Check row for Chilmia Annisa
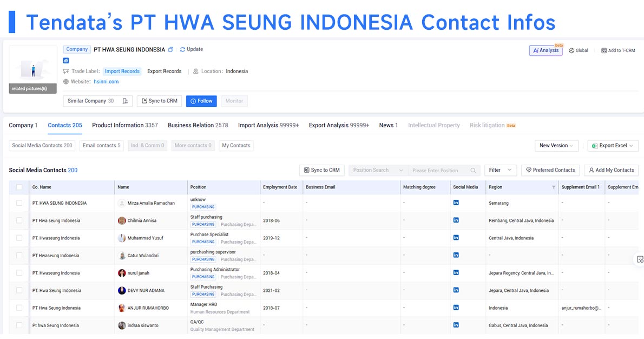644x339 pixels. click(x=19, y=220)
